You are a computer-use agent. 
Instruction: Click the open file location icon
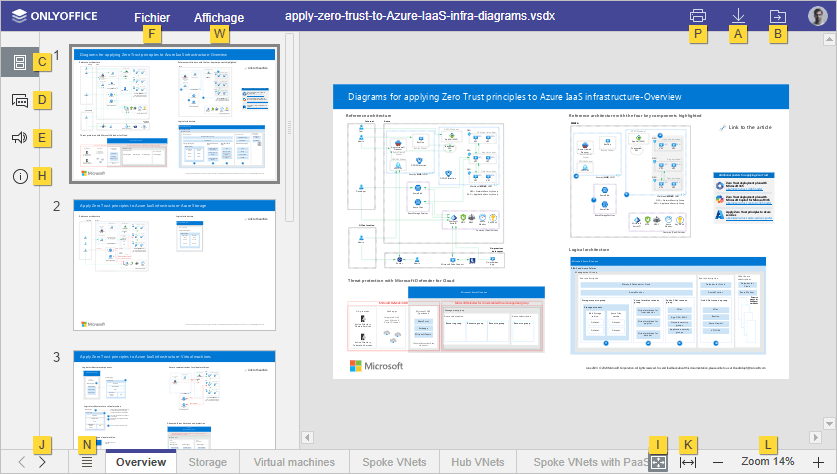click(x=778, y=16)
